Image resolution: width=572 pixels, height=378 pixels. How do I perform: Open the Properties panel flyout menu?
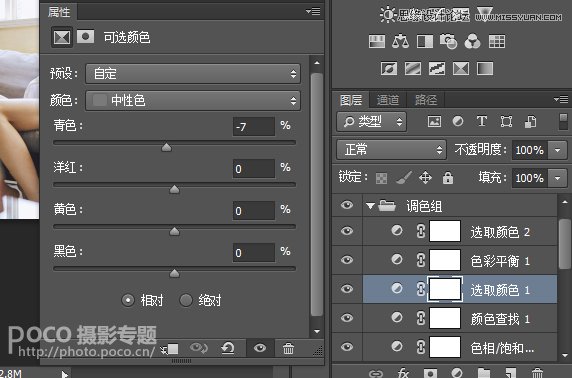313,11
